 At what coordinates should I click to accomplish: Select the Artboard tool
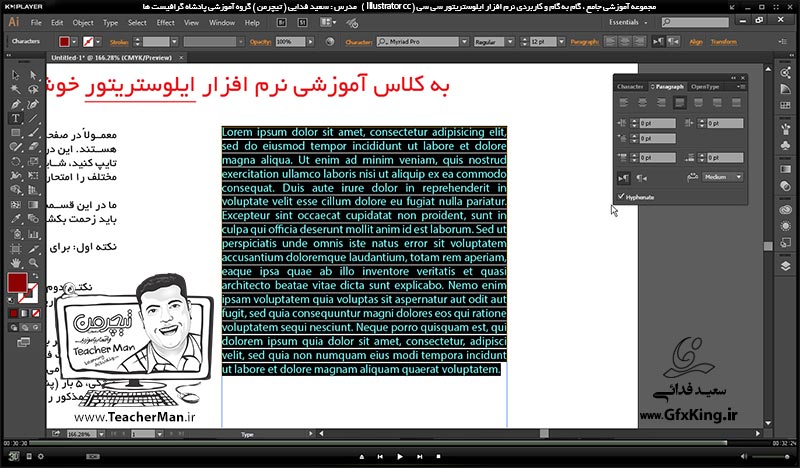(16, 249)
